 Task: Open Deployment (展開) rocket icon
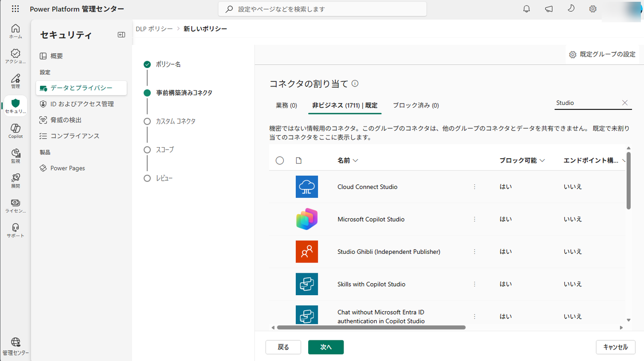[x=15, y=181]
